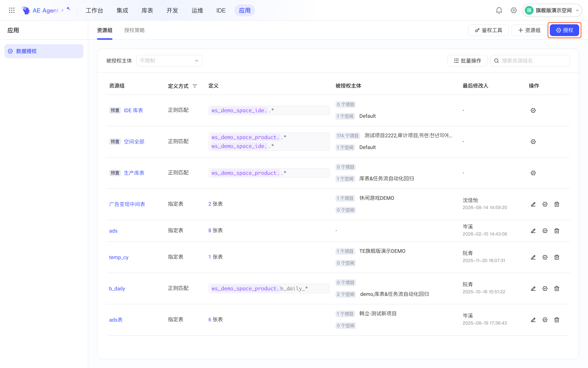Edit the 广告变现中间表 resource group
This screenshot has height=368, width=588.
[x=533, y=204]
